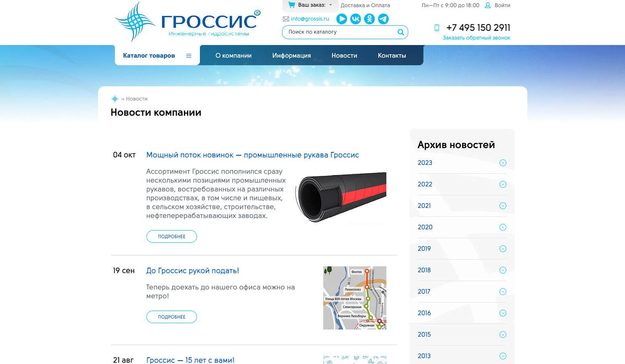Click the Гроссис logo in header
The height and width of the screenshot is (364, 625).
[x=188, y=22]
